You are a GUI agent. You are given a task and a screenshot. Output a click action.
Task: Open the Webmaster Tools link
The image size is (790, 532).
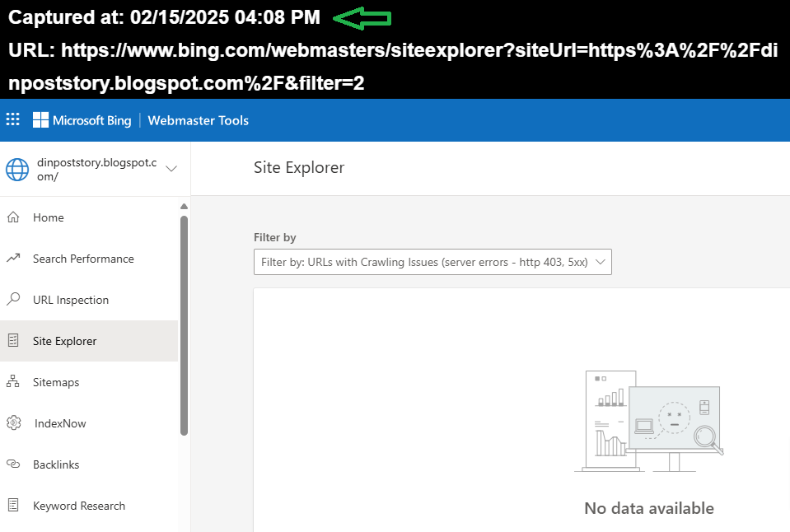(198, 120)
